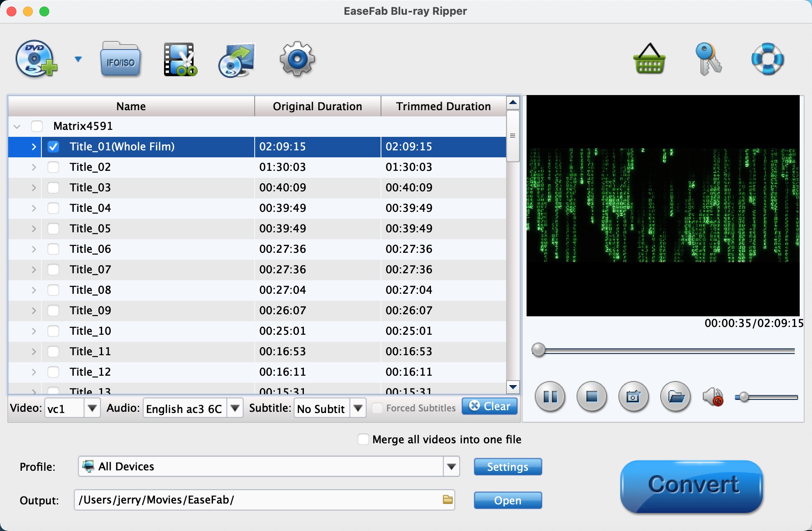This screenshot has width=812, height=531.
Task: Select the Title_11 row name
Action: pos(90,352)
